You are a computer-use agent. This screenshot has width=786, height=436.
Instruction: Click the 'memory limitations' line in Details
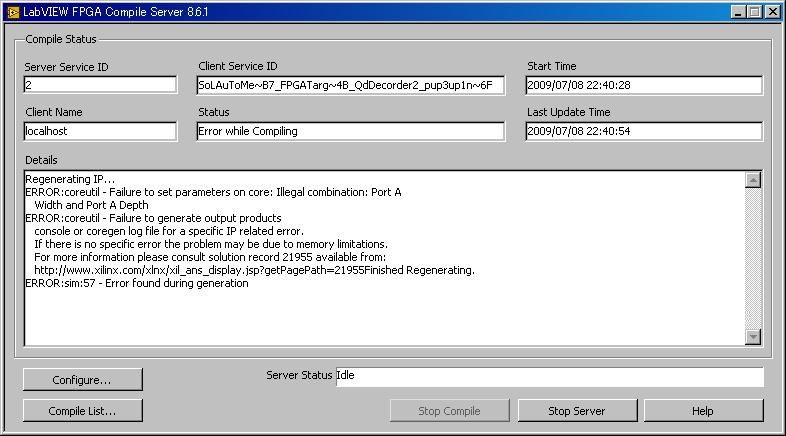pos(211,244)
